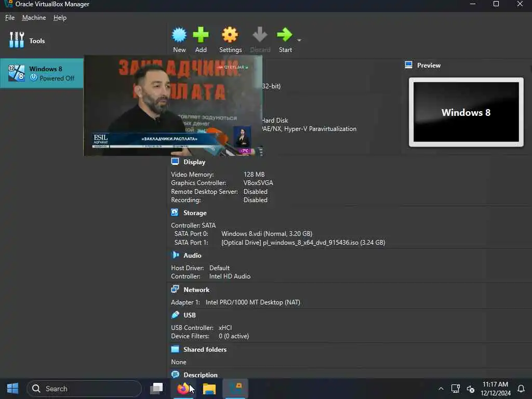Click the Description speech bubble icon
The image size is (532, 399).
click(175, 374)
